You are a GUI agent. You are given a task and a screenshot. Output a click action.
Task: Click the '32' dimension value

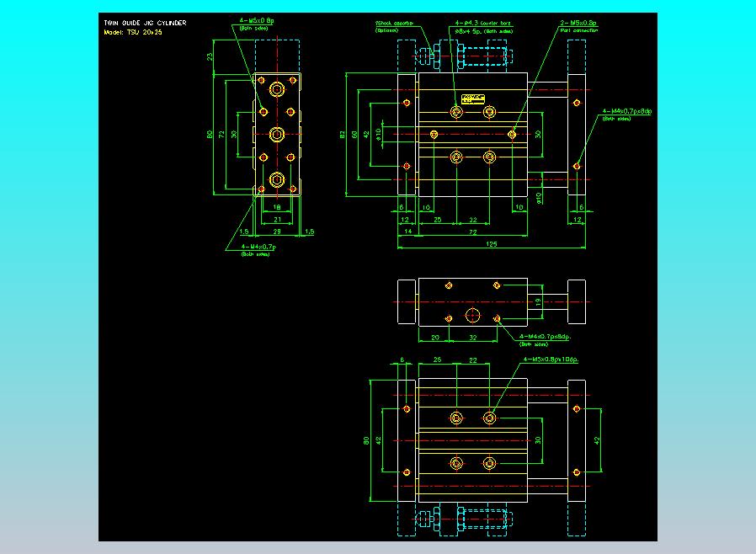pos(473,338)
